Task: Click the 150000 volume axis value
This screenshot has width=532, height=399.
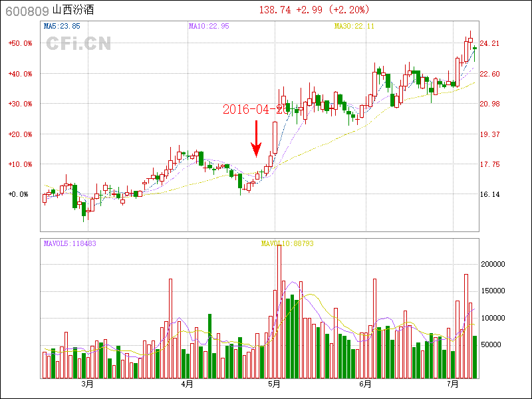Action: pyautogui.click(x=493, y=291)
